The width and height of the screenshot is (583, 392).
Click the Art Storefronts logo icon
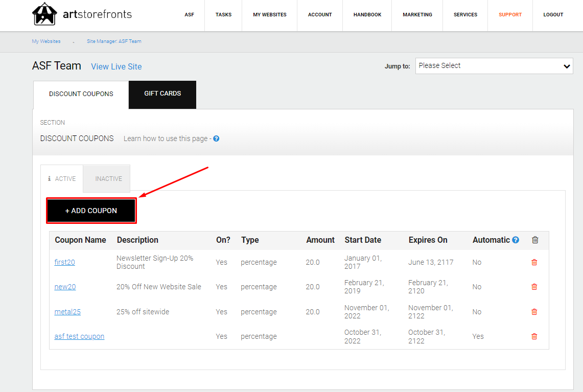tap(44, 14)
